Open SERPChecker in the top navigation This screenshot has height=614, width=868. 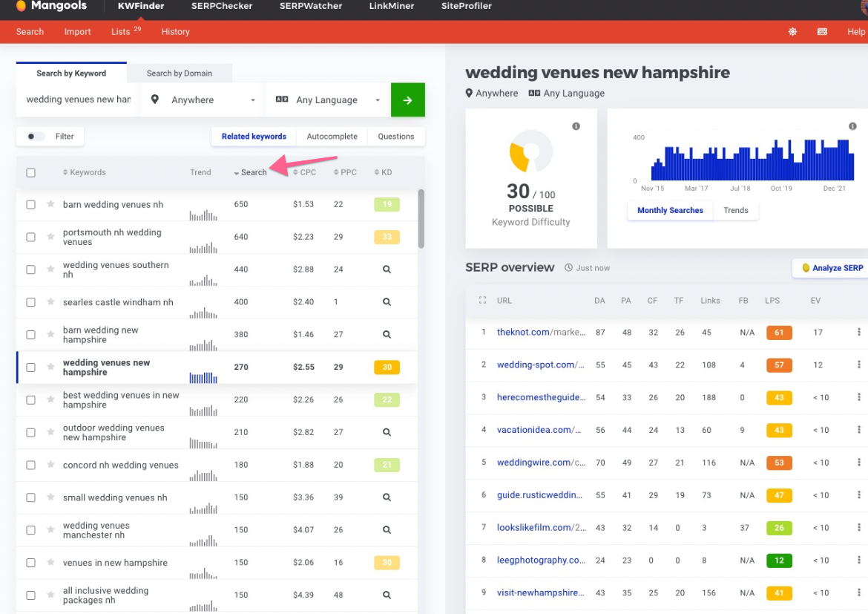221,7
